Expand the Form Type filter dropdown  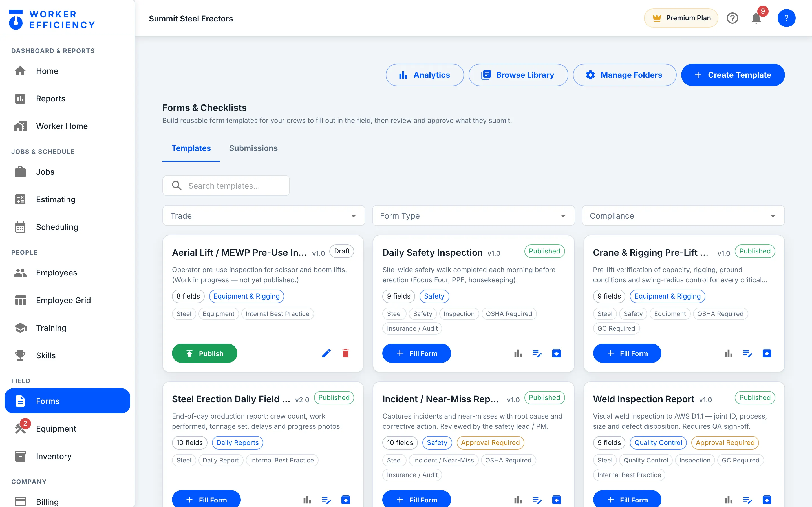(x=473, y=215)
